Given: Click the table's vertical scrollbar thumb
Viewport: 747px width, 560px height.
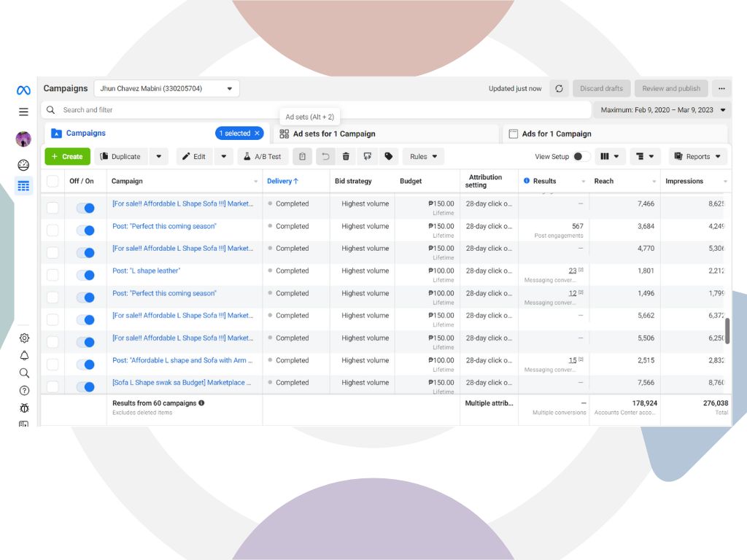Looking at the screenshot, I should click(x=727, y=330).
